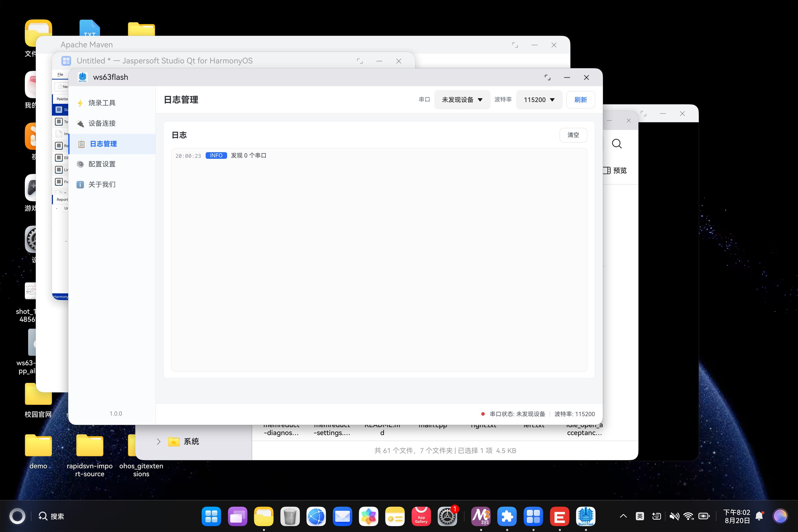Click the BurnTool icon in the dock
798x532 pixels.
click(586, 516)
